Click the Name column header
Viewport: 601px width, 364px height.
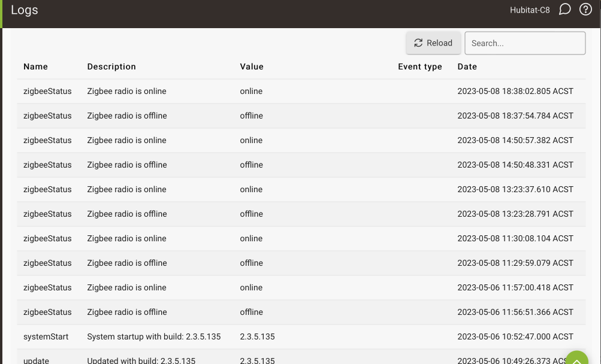pyautogui.click(x=35, y=66)
